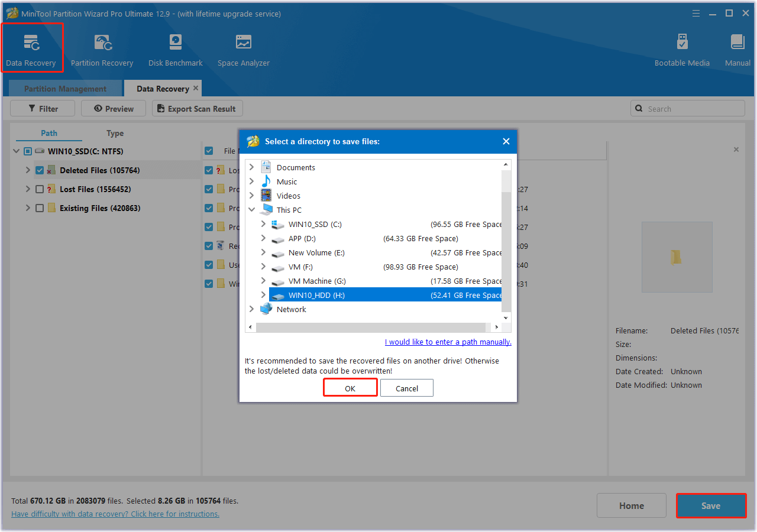Click link to enter path manually
The image size is (757, 532).
[x=448, y=342]
